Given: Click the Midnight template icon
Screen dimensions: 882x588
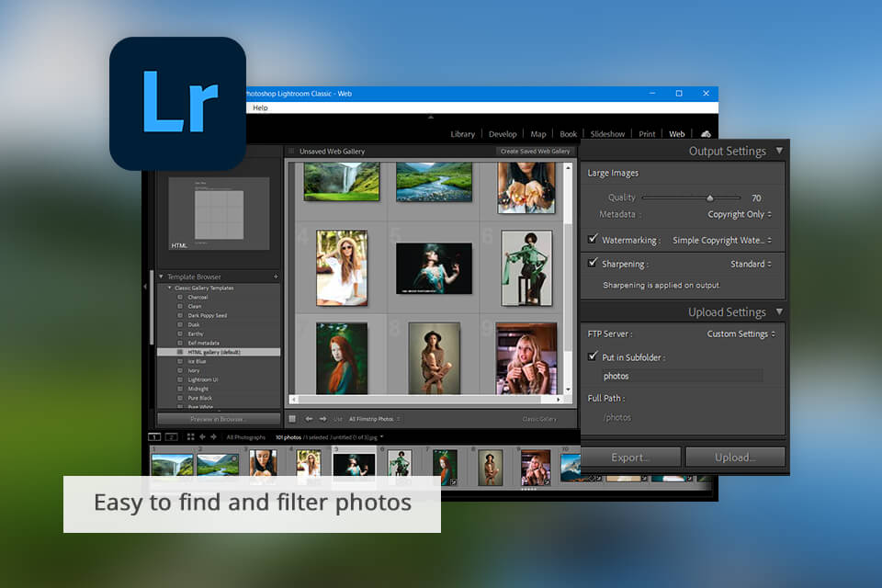Looking at the screenshot, I should tap(180, 389).
